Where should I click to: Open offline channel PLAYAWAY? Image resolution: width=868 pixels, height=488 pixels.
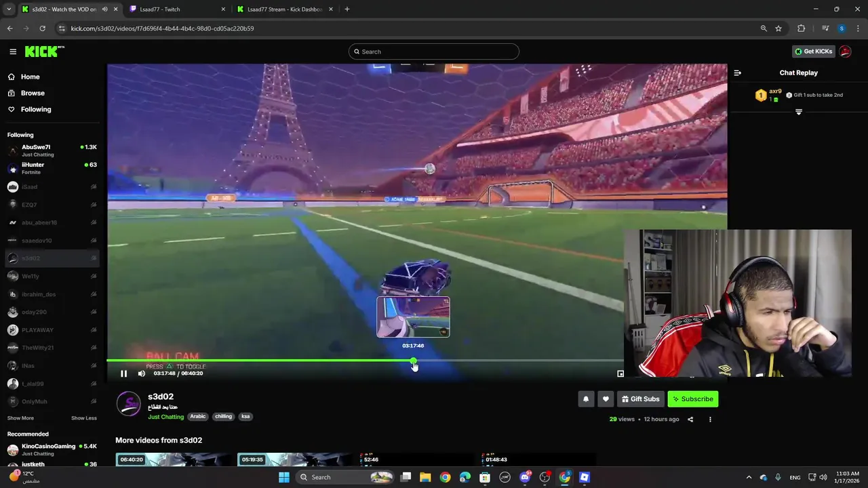[x=52, y=330]
